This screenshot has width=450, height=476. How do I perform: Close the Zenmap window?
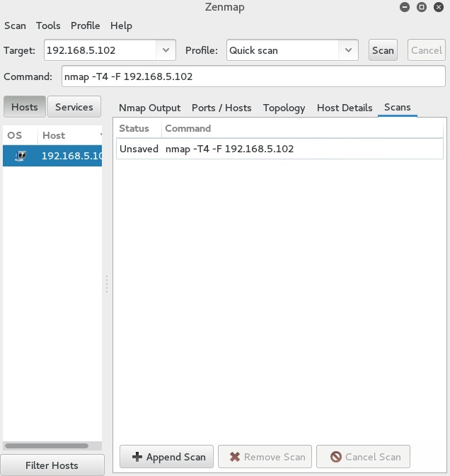point(439,7)
